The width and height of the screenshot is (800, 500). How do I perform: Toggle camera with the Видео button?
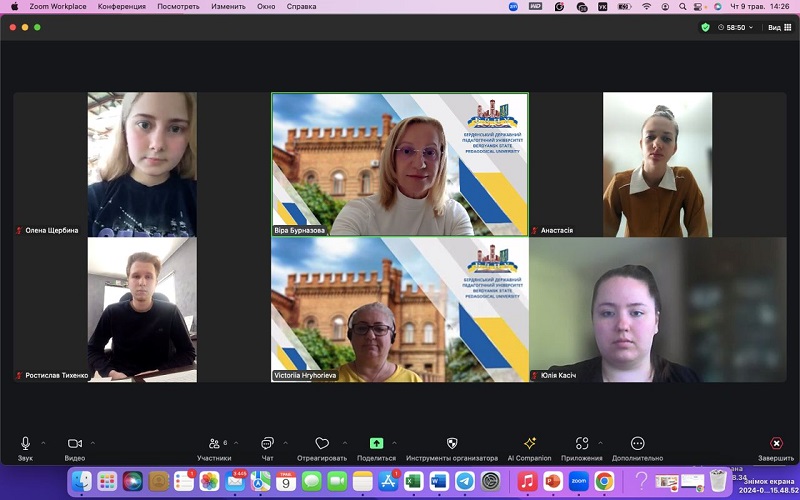pos(74,443)
